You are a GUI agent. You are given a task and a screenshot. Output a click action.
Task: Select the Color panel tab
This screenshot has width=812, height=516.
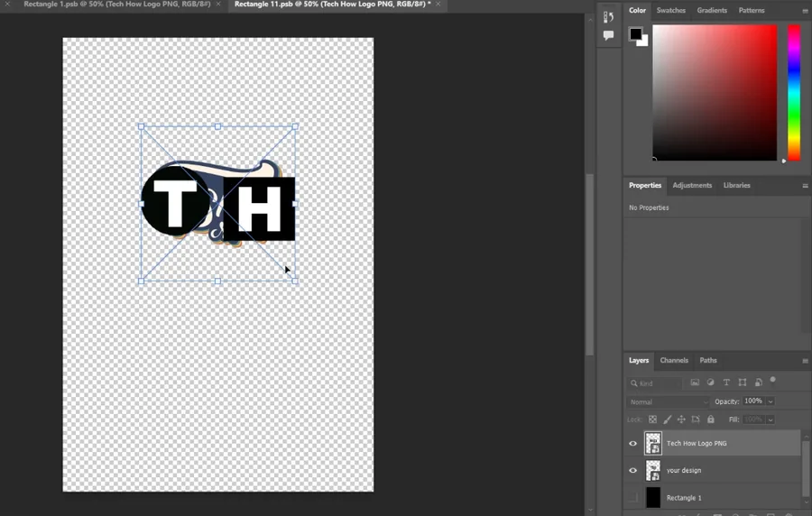pyautogui.click(x=637, y=10)
